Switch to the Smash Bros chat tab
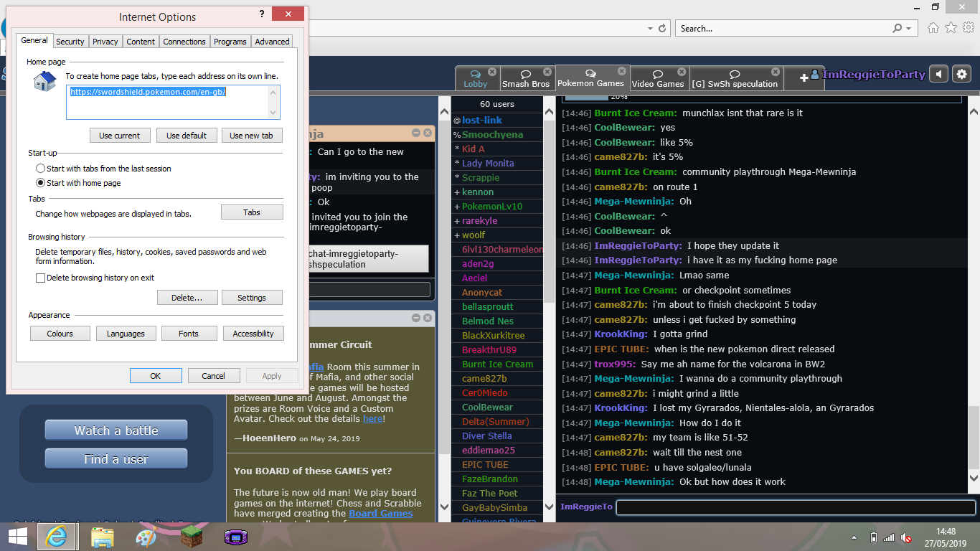980x551 pixels. [x=526, y=78]
